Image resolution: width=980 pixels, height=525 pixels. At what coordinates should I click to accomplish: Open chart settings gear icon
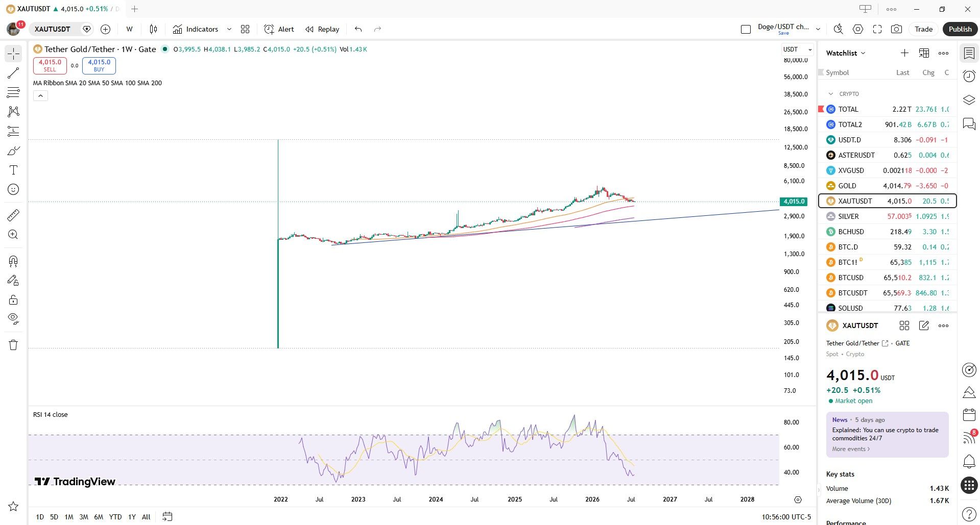pos(858,29)
